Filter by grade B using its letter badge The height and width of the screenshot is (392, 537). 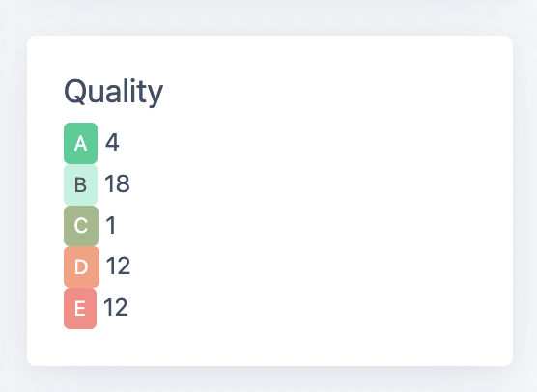click(x=80, y=184)
